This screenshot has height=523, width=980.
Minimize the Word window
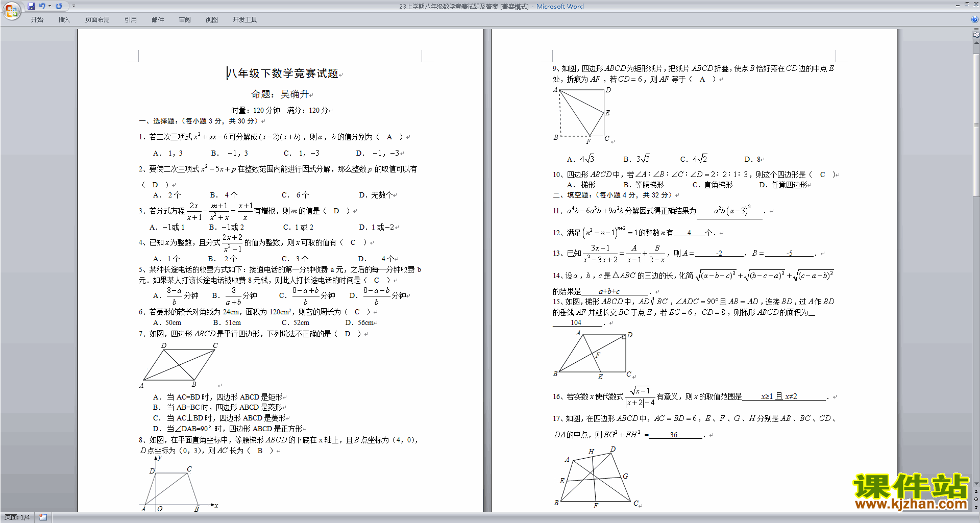(957, 5)
